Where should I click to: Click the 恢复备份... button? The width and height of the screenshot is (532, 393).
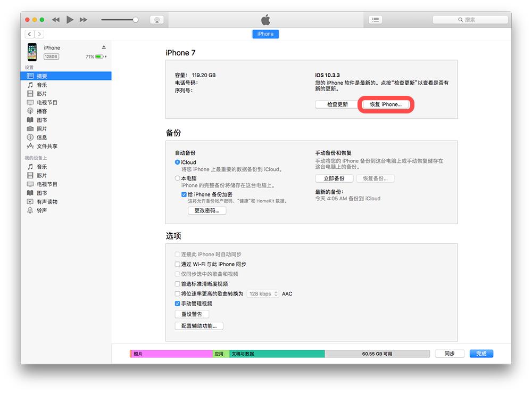point(375,178)
